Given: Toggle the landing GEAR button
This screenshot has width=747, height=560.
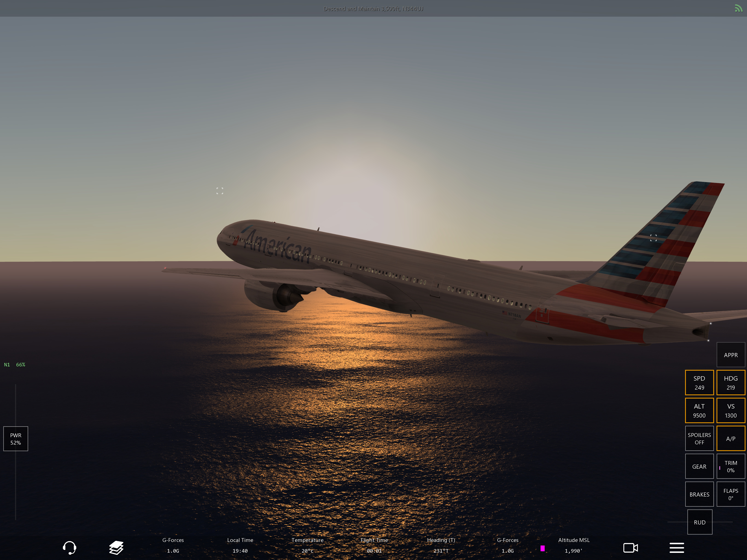Looking at the screenshot, I should click(699, 466).
